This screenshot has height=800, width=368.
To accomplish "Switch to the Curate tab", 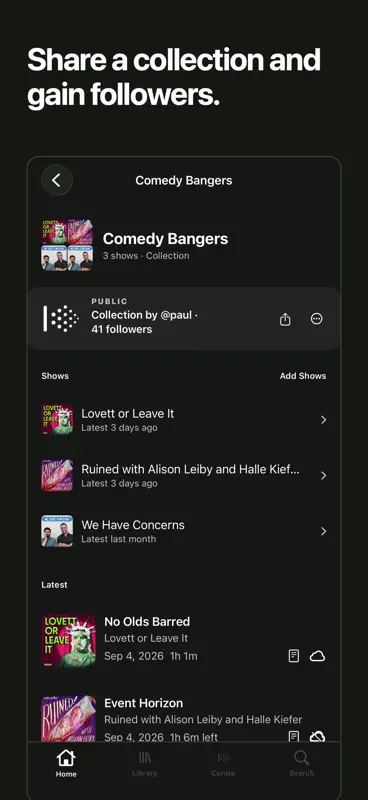I will [223, 764].
